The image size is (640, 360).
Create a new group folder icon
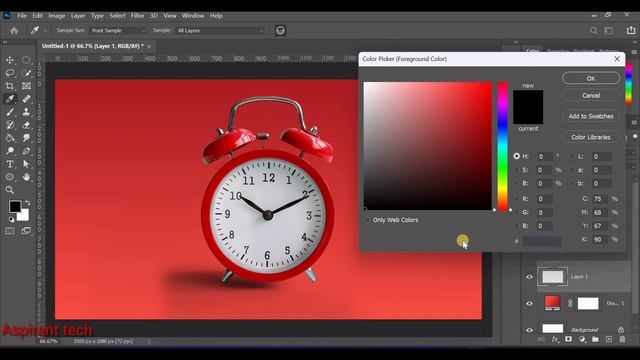click(595, 340)
